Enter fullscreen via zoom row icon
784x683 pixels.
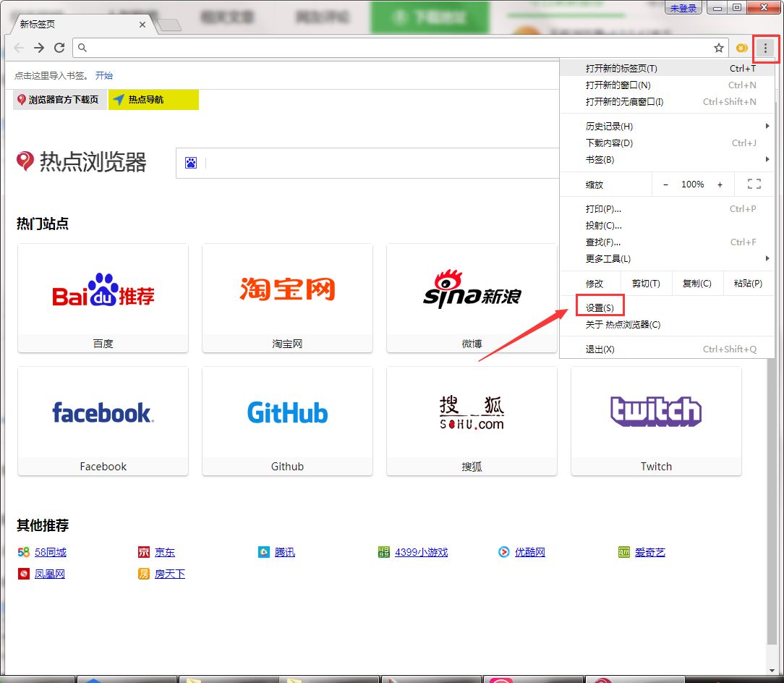pyautogui.click(x=754, y=184)
